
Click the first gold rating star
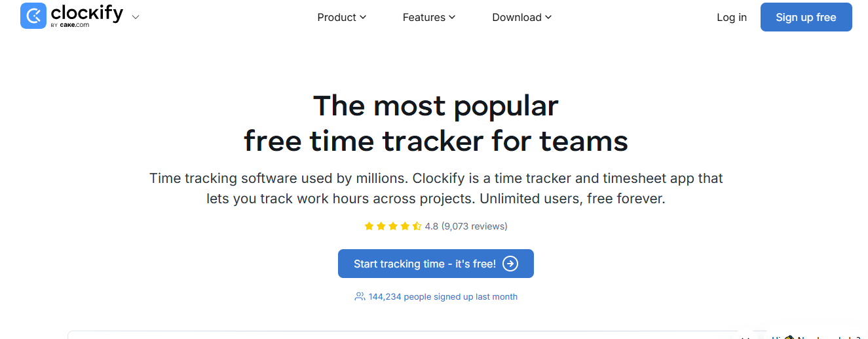pyautogui.click(x=369, y=226)
